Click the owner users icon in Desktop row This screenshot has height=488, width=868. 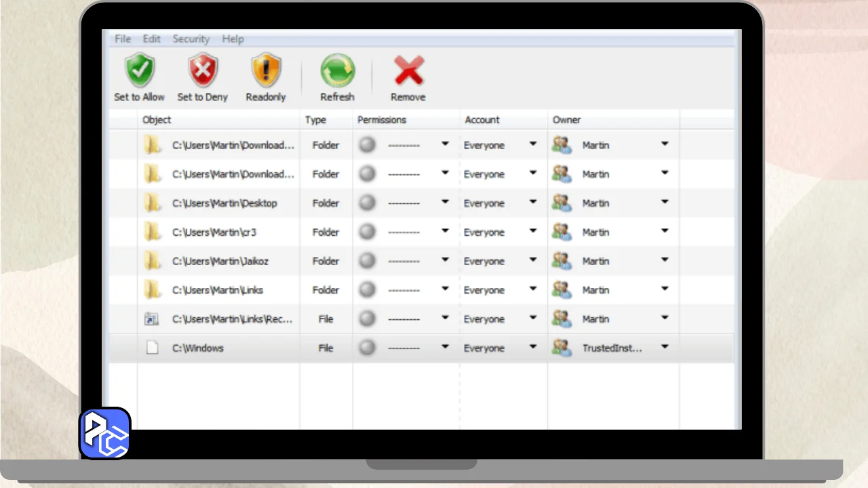click(561, 203)
